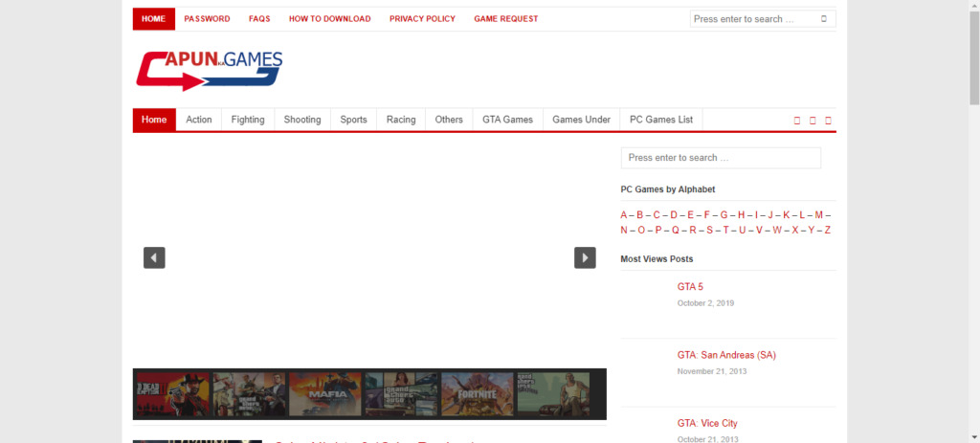Open the GTA 5 post link

point(690,287)
